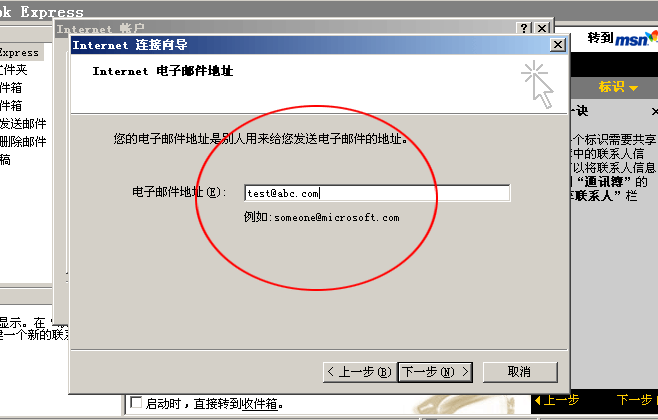Image resolution: width=658 pixels, height=420 pixels.
Task: Cancel the wizard with 取消 button
Action: pos(520,372)
